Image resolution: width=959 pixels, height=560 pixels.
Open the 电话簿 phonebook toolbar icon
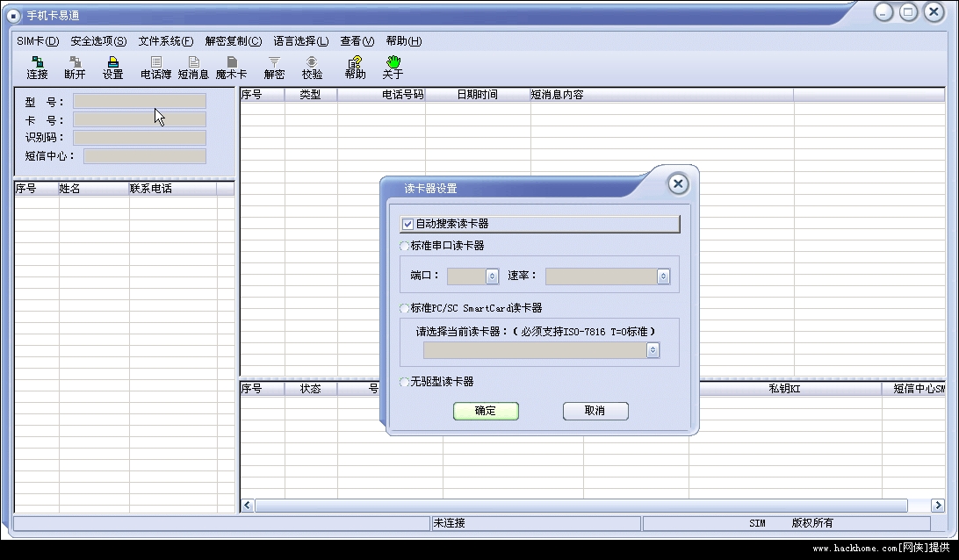155,68
